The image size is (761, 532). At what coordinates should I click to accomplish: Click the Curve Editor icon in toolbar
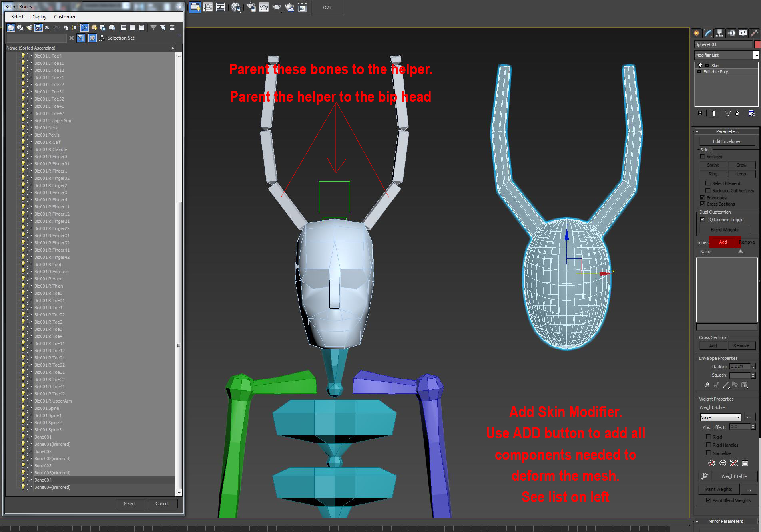pyautogui.click(x=209, y=7)
